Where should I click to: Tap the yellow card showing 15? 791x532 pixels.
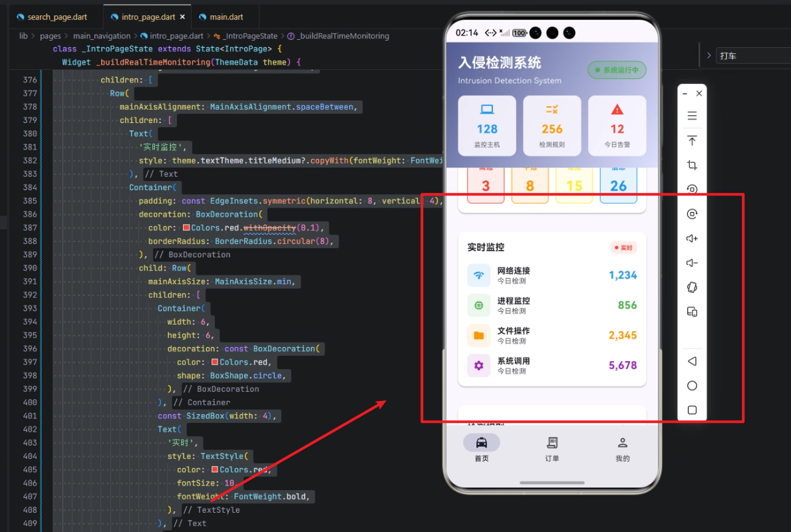click(x=574, y=185)
